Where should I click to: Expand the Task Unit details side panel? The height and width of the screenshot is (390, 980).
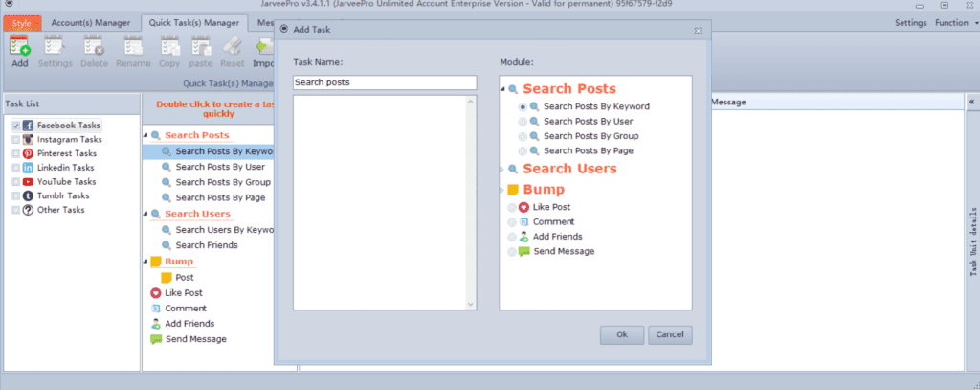point(972,102)
